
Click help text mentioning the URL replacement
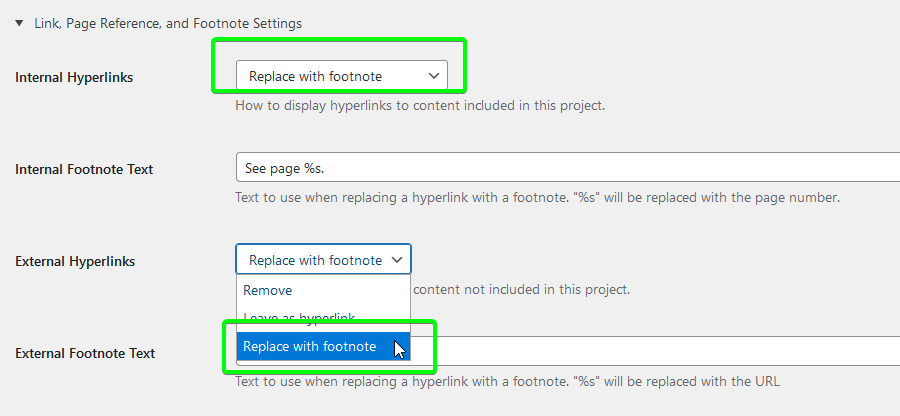click(507, 381)
